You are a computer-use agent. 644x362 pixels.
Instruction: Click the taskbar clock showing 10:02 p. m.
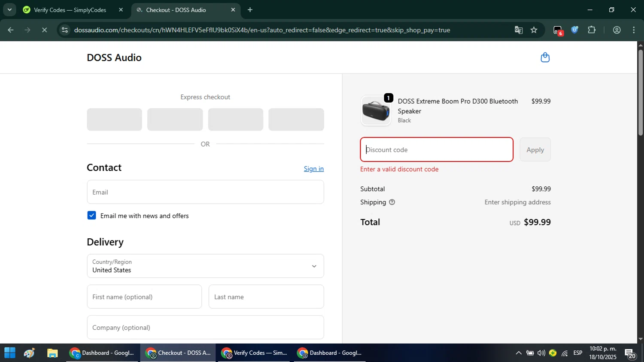(x=603, y=353)
